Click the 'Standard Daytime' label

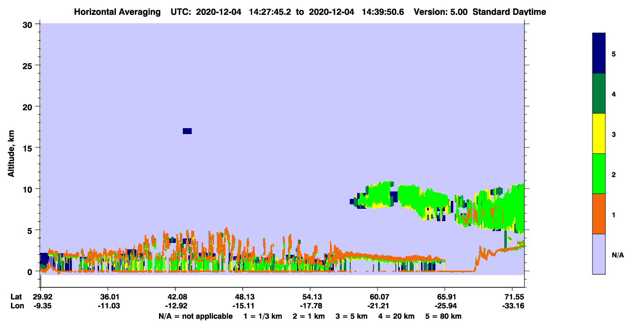(509, 12)
